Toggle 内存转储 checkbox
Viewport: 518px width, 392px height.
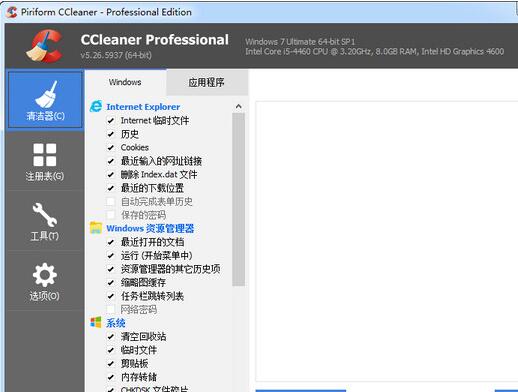click(111, 377)
